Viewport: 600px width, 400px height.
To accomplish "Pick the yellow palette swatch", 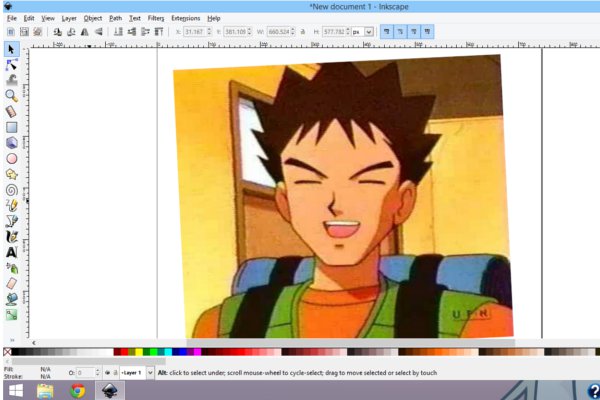I will click(x=139, y=352).
